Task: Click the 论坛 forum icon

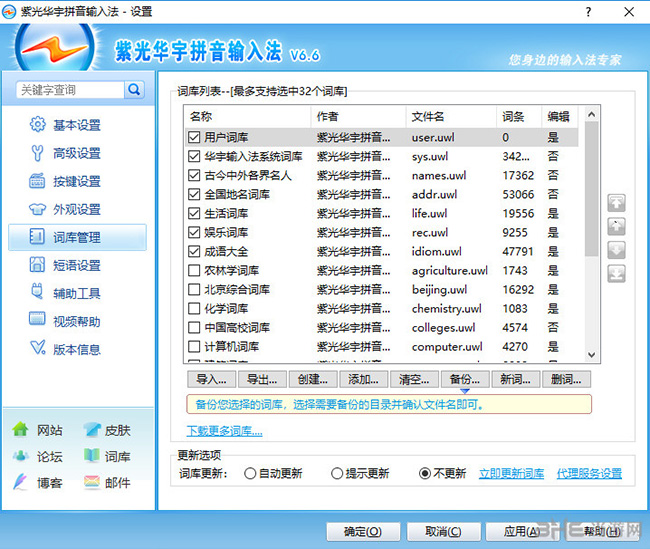Action: click(x=21, y=456)
